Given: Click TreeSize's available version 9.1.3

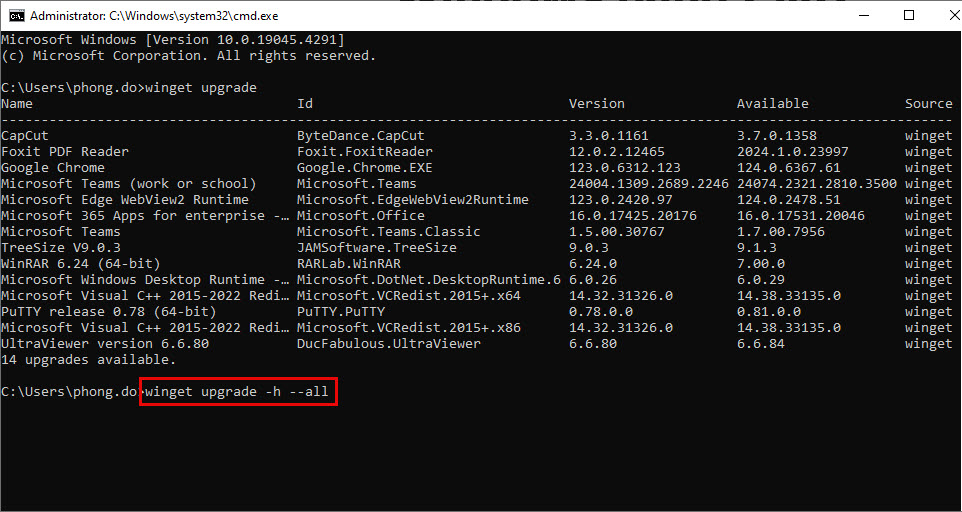Looking at the screenshot, I should tap(757, 248).
